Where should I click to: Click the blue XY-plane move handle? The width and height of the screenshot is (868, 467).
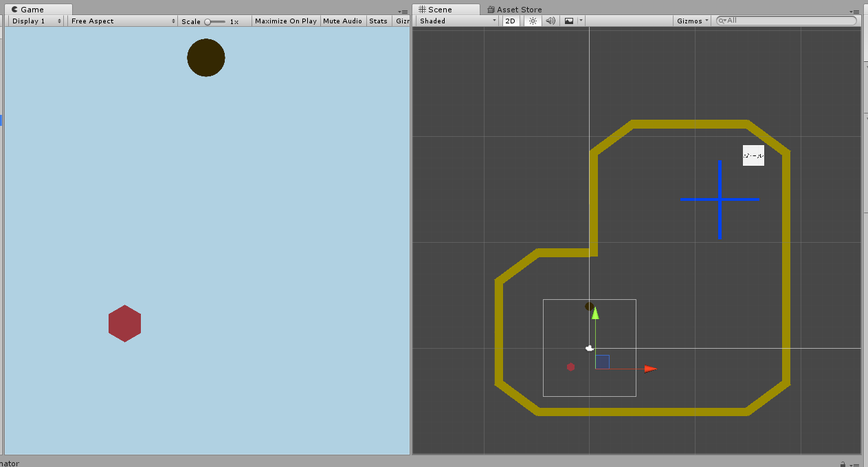click(x=603, y=361)
